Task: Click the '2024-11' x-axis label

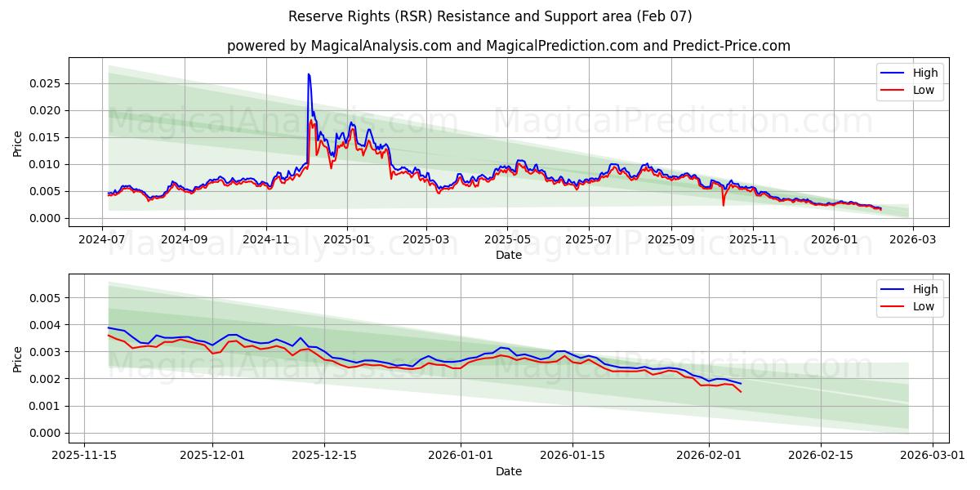Action: 266,240
